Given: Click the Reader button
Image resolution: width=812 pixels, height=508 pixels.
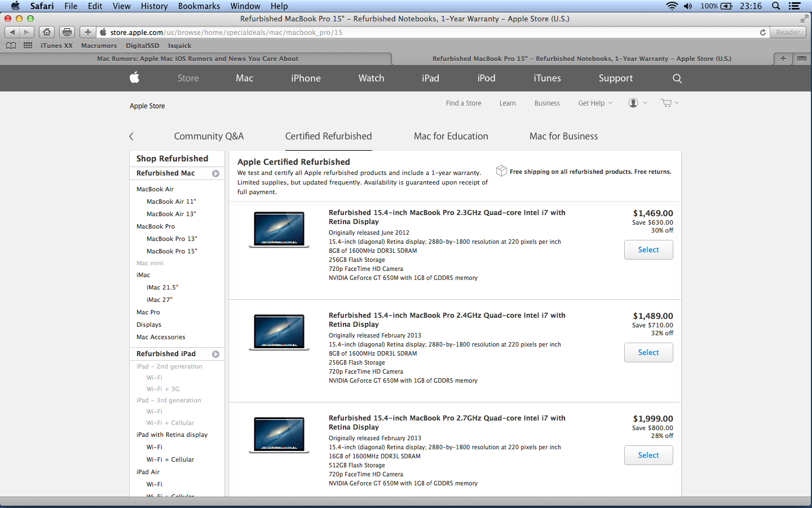Looking at the screenshot, I should tap(788, 32).
